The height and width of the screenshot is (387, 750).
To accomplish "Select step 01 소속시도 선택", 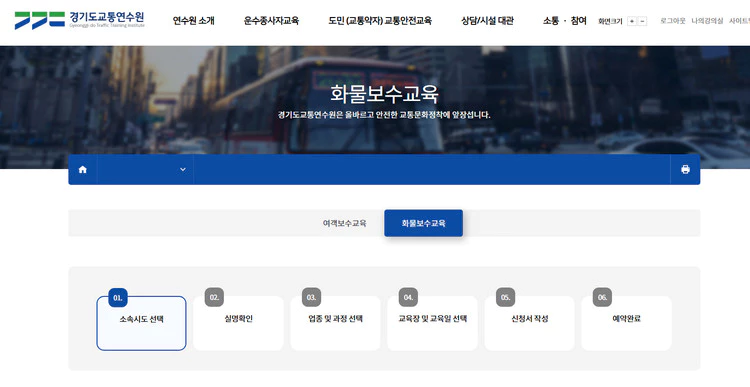I will point(141,323).
